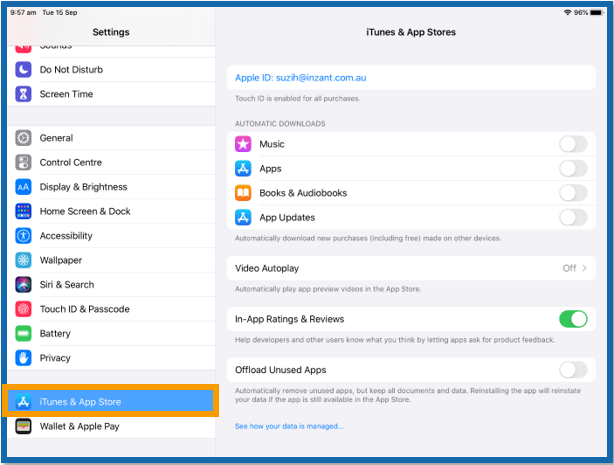Tap the In-App Ratings & Reviews label
This screenshot has height=465, width=614.
tap(289, 319)
